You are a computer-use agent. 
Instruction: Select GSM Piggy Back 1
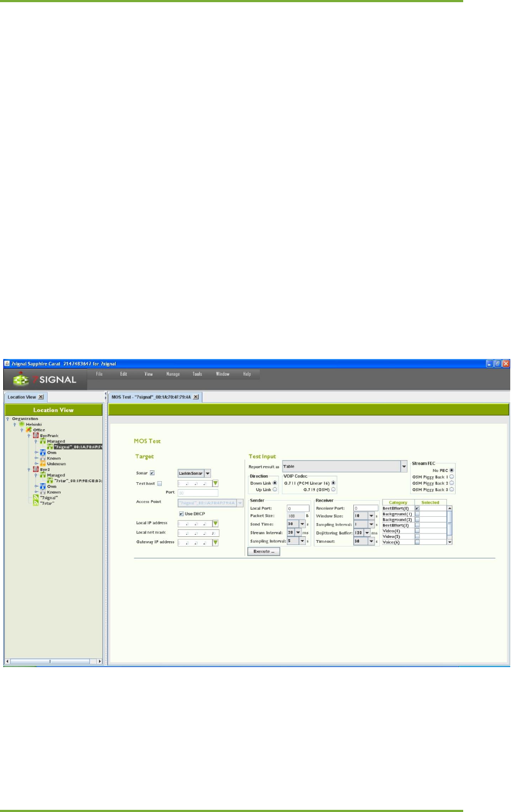(452, 477)
